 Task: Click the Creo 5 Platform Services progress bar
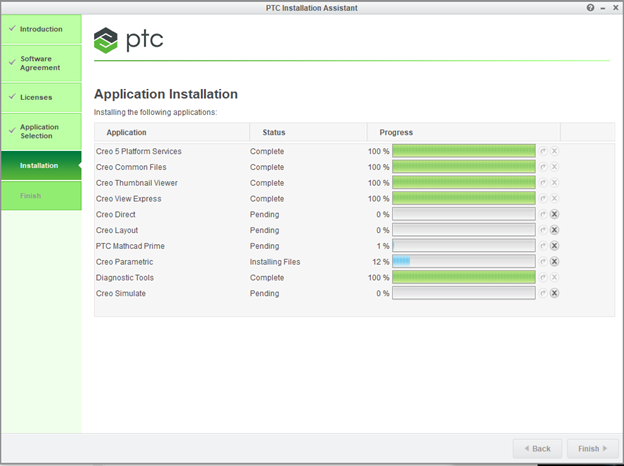464,151
